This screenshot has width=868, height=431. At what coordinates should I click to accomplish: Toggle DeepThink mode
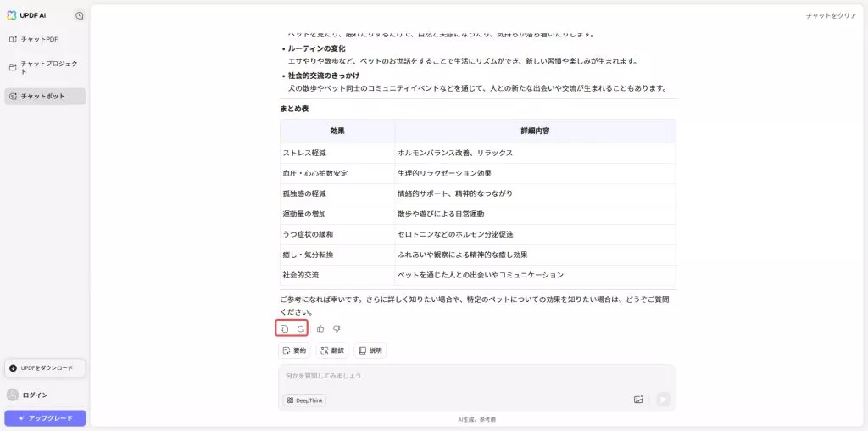[x=304, y=400]
